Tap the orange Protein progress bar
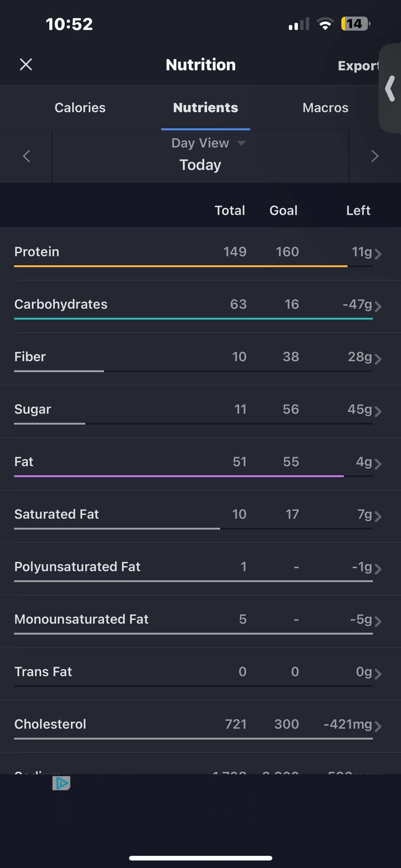The height and width of the screenshot is (868, 401). (180, 266)
